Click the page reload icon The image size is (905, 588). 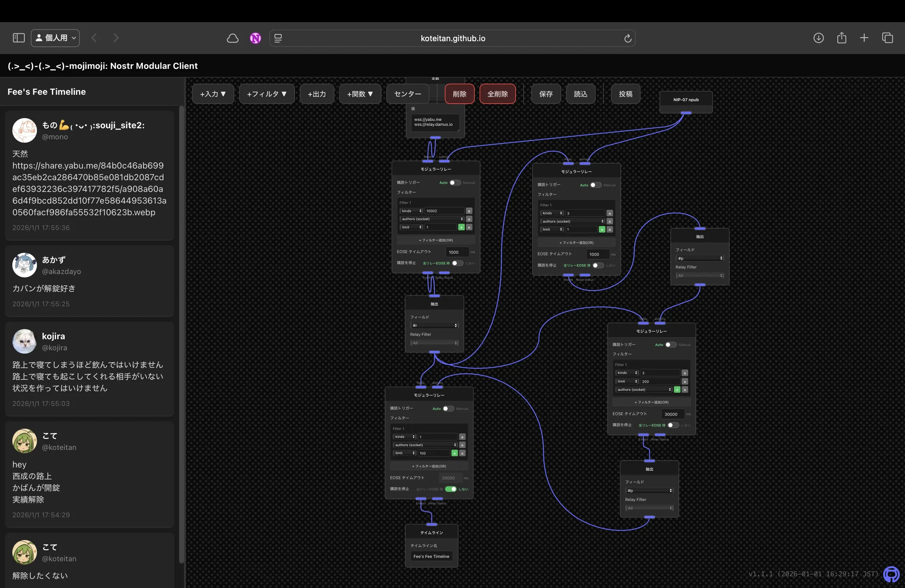[627, 39]
